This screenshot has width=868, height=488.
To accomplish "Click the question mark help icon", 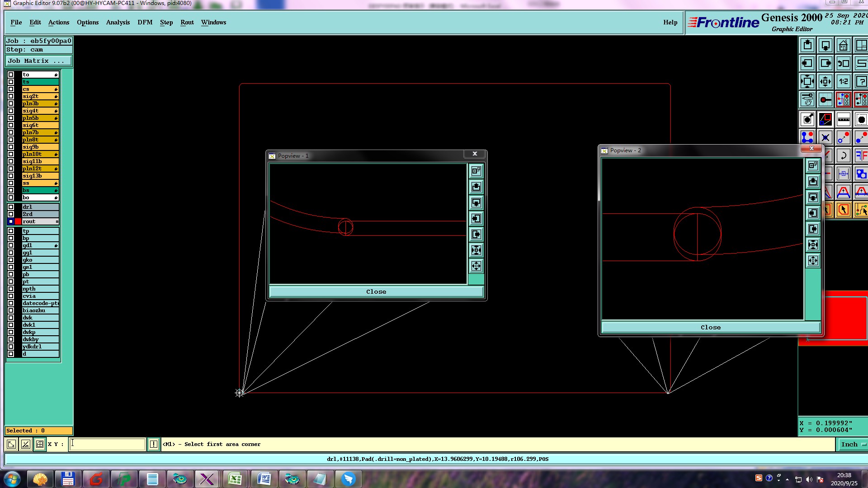I will 861,82.
